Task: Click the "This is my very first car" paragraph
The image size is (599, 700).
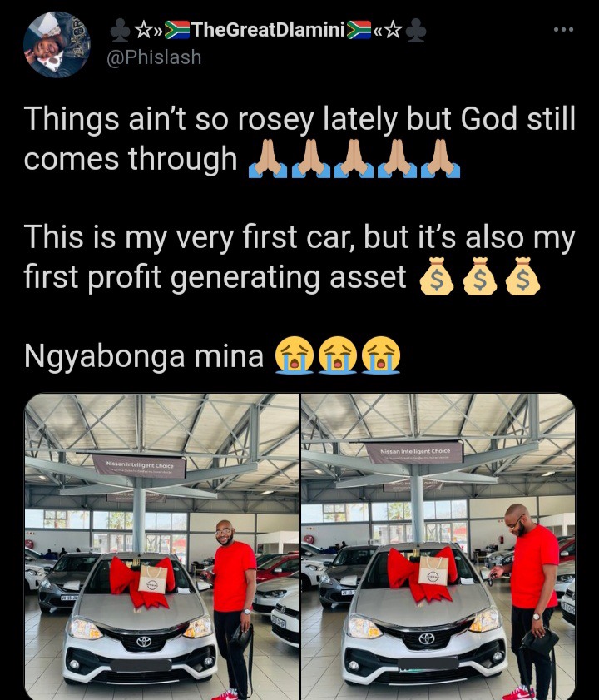Action: (299, 257)
